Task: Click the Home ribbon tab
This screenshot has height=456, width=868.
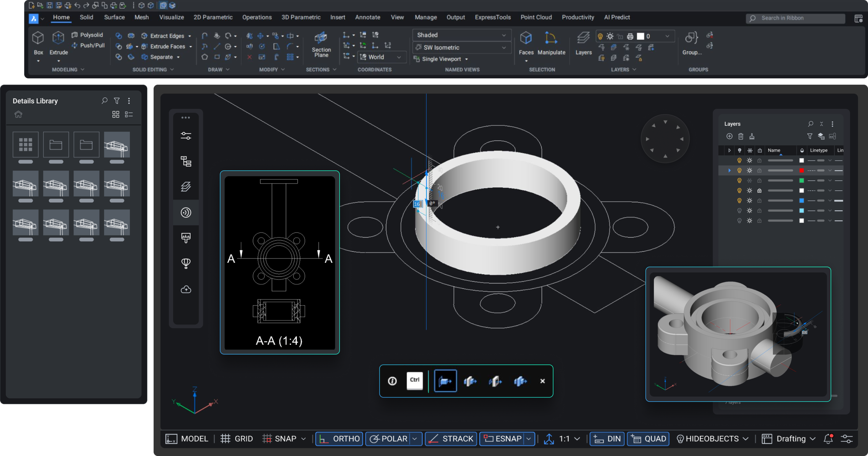Action: tap(61, 17)
